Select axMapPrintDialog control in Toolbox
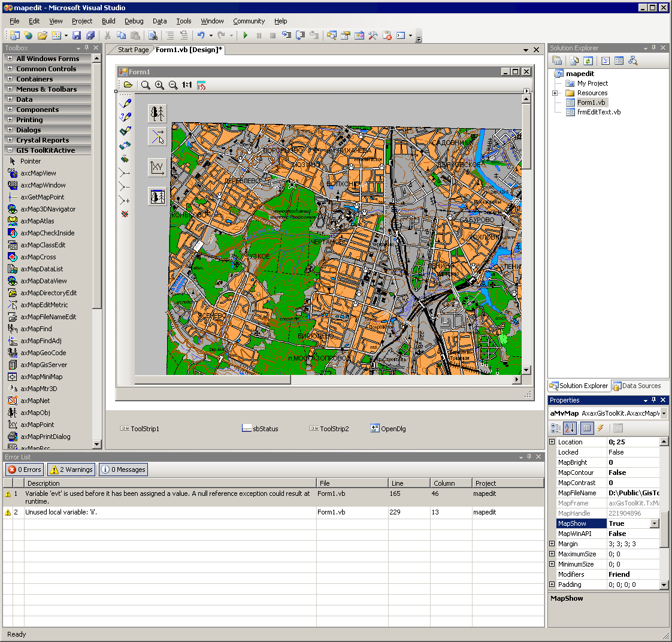The image size is (672, 642). coord(46,437)
